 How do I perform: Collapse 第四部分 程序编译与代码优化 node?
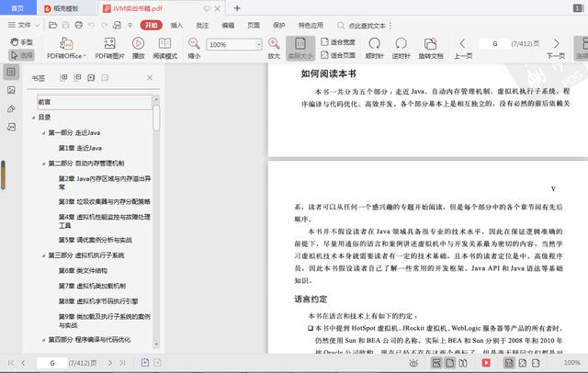43,340
